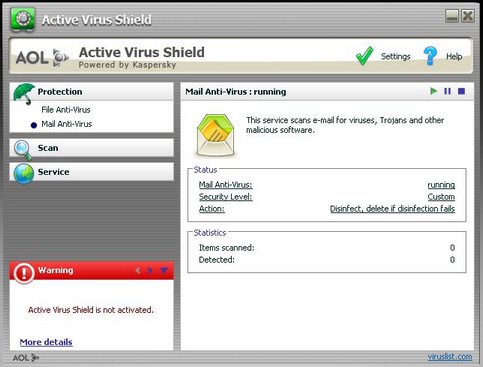Show previous warning message arrow
This screenshot has height=367, width=483.
click(138, 270)
